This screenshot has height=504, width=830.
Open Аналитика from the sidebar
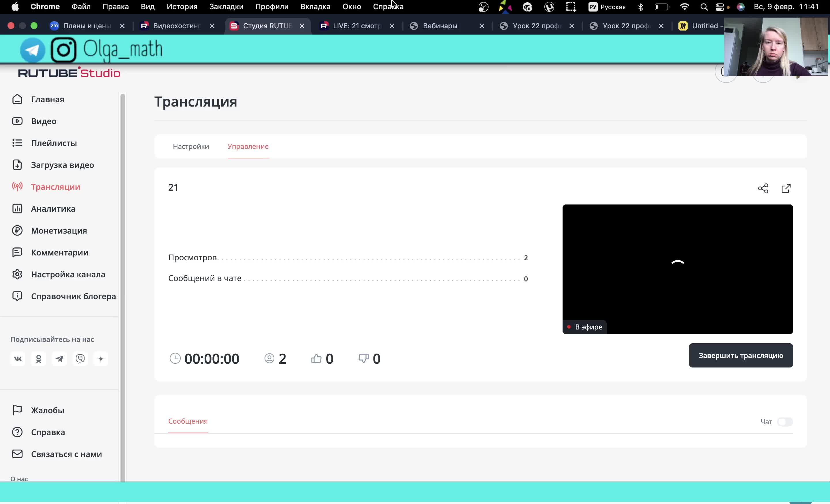53,209
